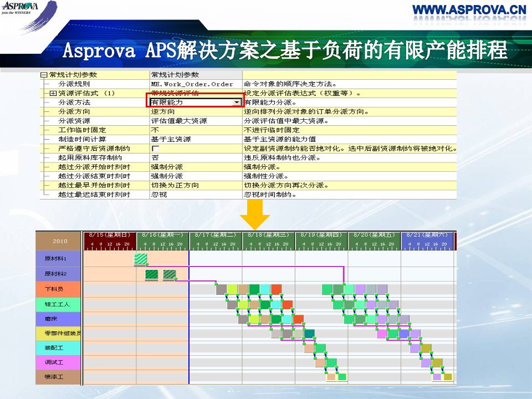Click the 评估值最大资源 value cell

coord(196,121)
